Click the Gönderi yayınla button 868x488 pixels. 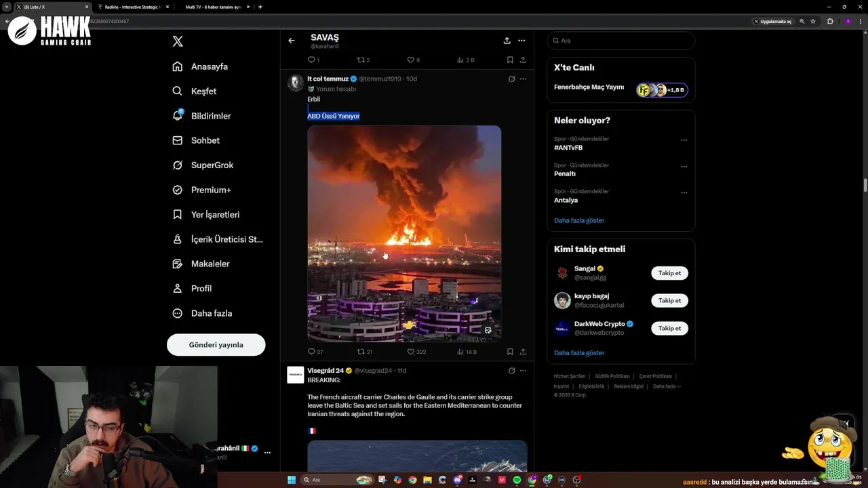[x=216, y=344]
